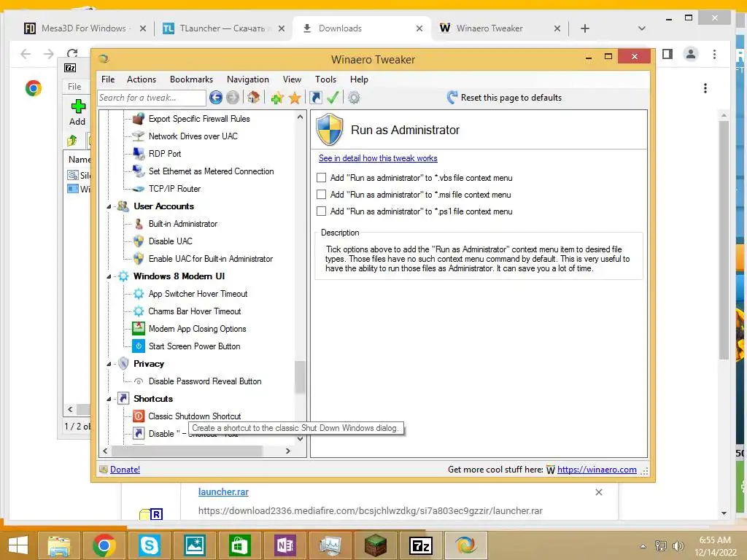Viewport: 747px width, 560px height.
Task: Open https://winaero.com link
Action: tap(597, 470)
